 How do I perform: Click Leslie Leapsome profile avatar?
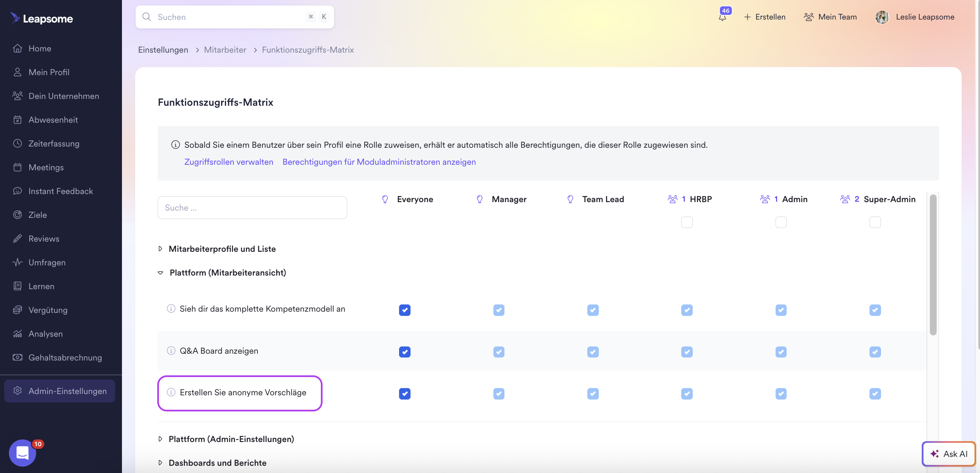pos(882,17)
